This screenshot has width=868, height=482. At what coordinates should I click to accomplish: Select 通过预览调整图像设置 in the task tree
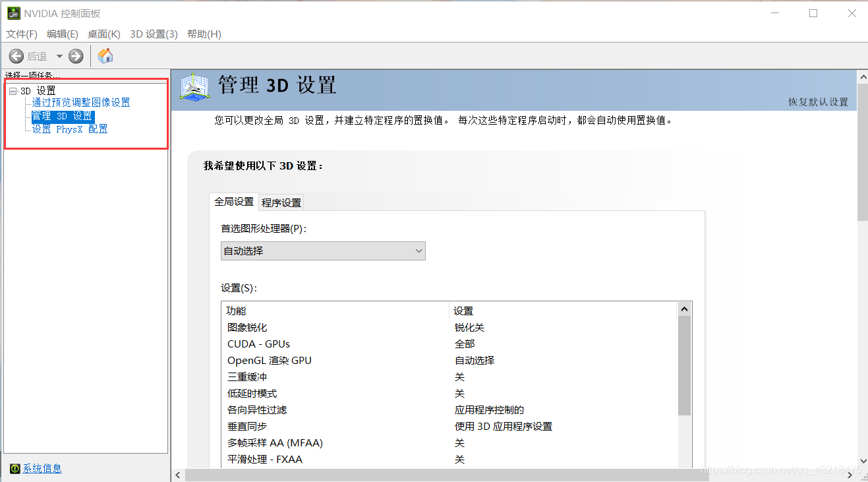[81, 103]
